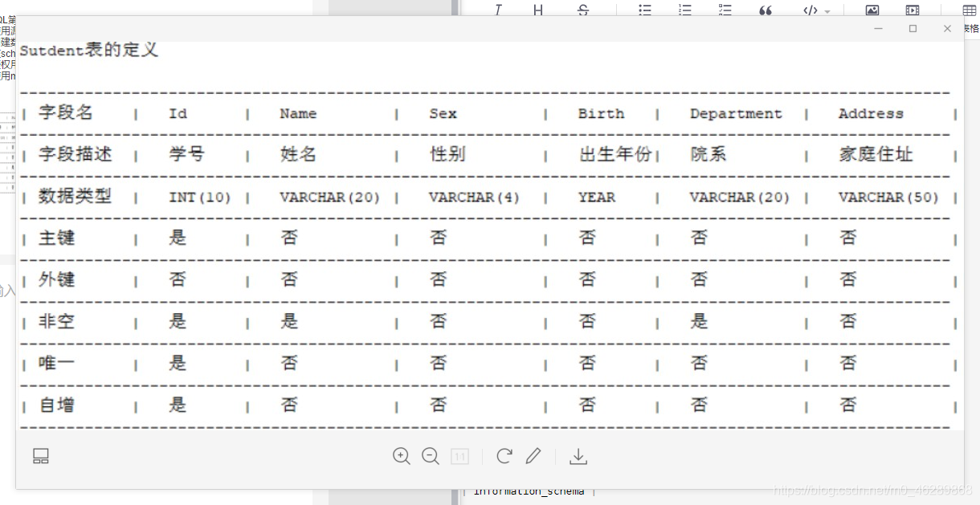The image size is (980, 505).
Task: Click the '院系' description cell
Action: point(708,154)
